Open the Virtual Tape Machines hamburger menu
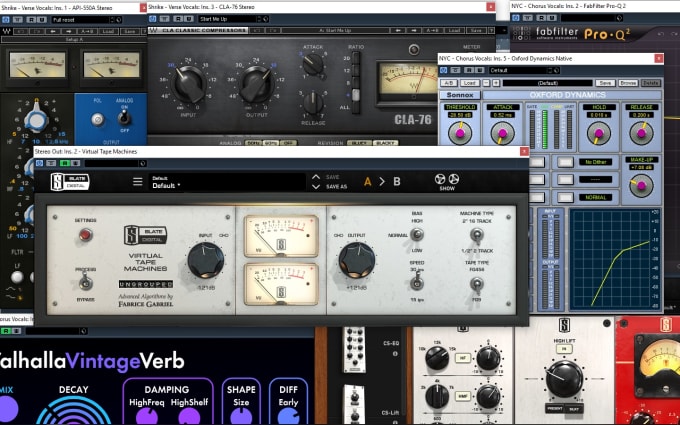680x425 pixels. (x=137, y=181)
